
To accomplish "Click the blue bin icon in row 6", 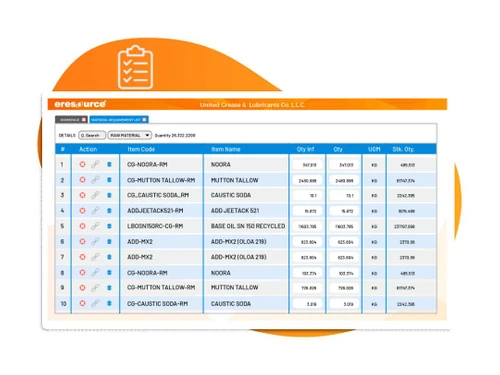I will pyautogui.click(x=109, y=242).
